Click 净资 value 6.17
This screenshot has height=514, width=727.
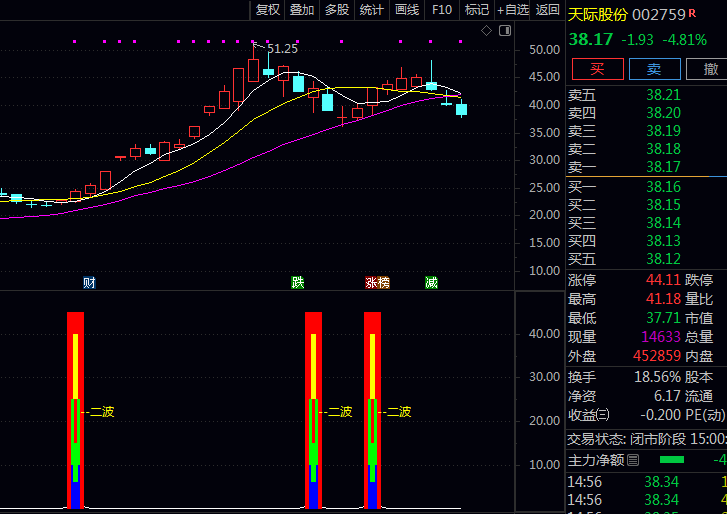(667, 396)
